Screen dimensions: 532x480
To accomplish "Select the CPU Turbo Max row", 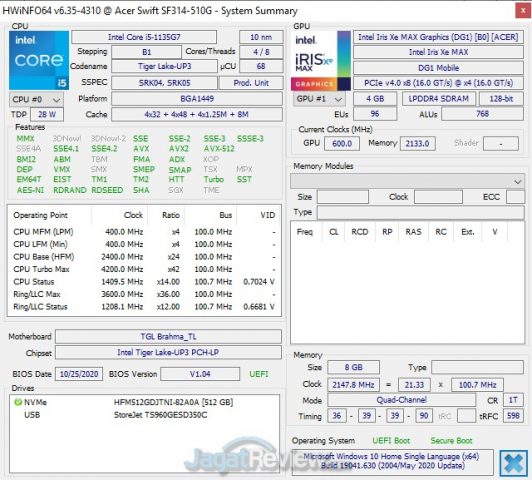I will tap(144, 269).
